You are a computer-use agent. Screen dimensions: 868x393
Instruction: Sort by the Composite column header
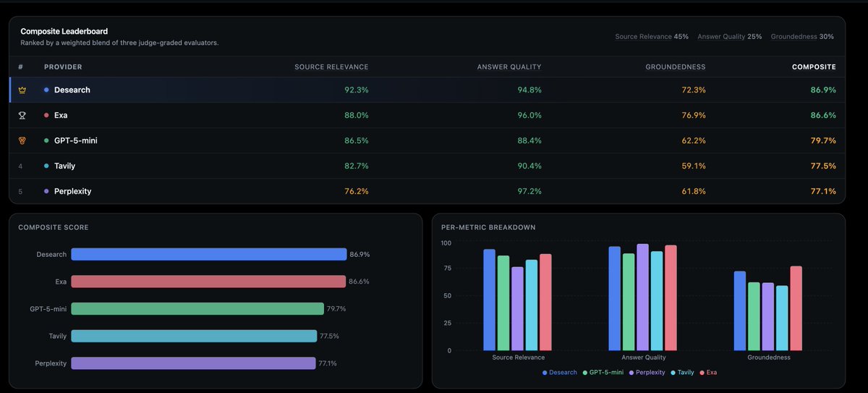[814, 67]
